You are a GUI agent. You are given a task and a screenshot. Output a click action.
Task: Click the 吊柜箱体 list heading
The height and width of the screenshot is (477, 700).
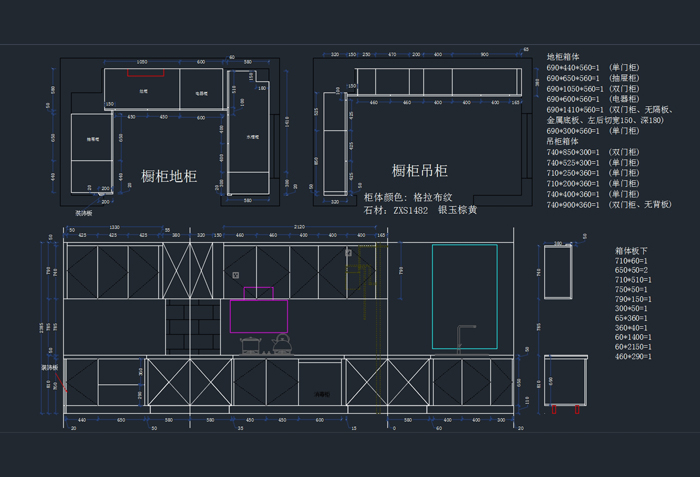(563, 141)
